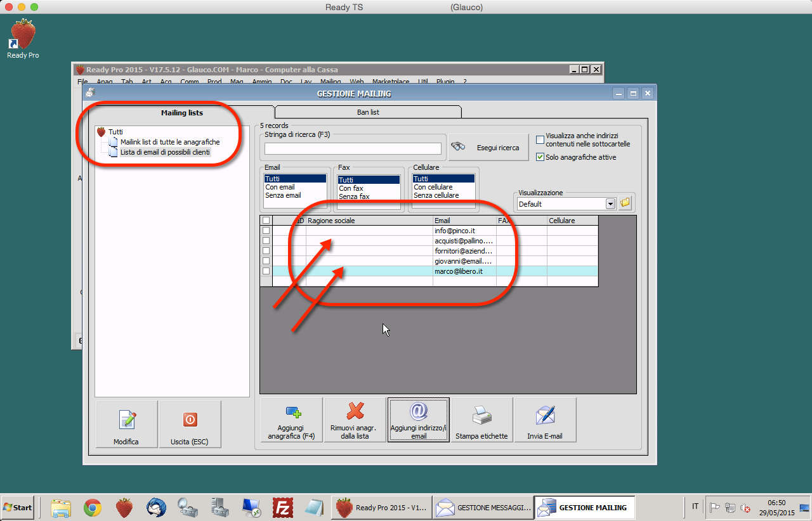Click the network tray icon
Viewport: 812px width, 521px height.
click(730, 507)
